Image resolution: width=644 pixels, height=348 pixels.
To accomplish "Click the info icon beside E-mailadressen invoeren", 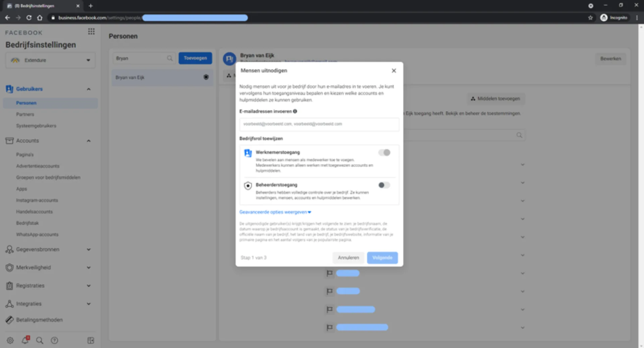I will (x=295, y=111).
